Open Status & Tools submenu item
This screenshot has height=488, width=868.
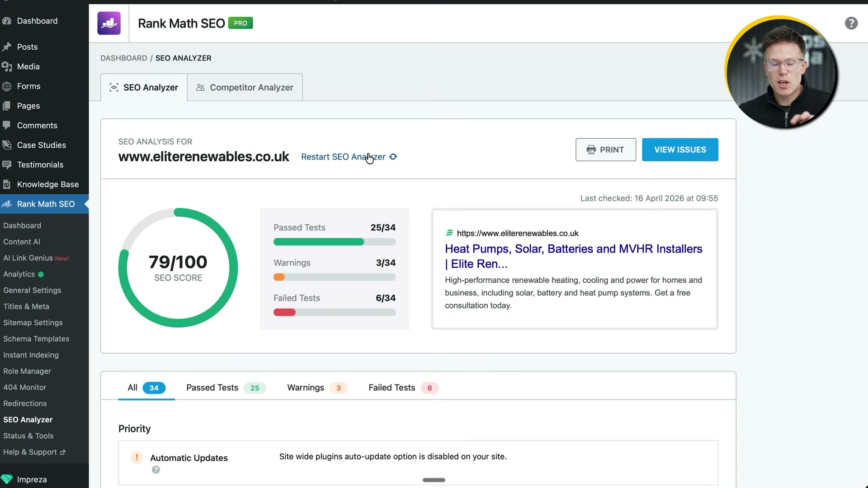(28, 436)
